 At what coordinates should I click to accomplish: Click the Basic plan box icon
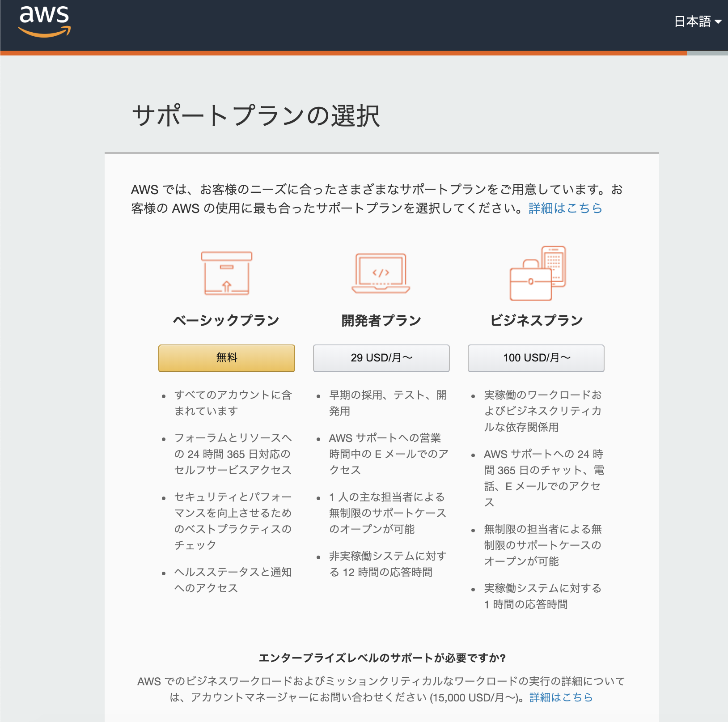point(227,273)
